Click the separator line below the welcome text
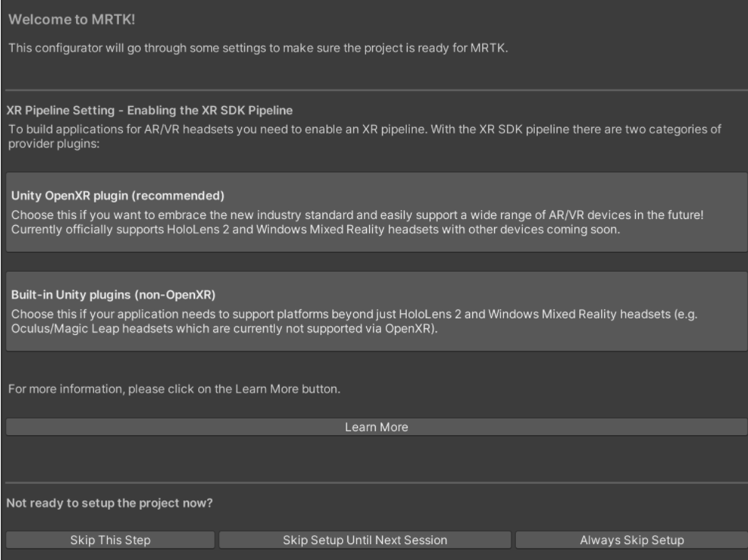This screenshot has height=560, width=748. pyautogui.click(x=374, y=90)
